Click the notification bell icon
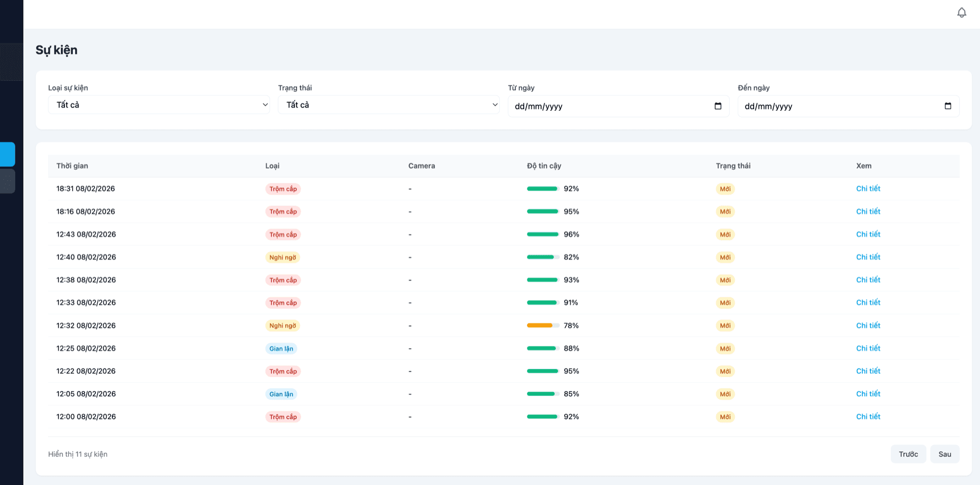 pos(961,12)
